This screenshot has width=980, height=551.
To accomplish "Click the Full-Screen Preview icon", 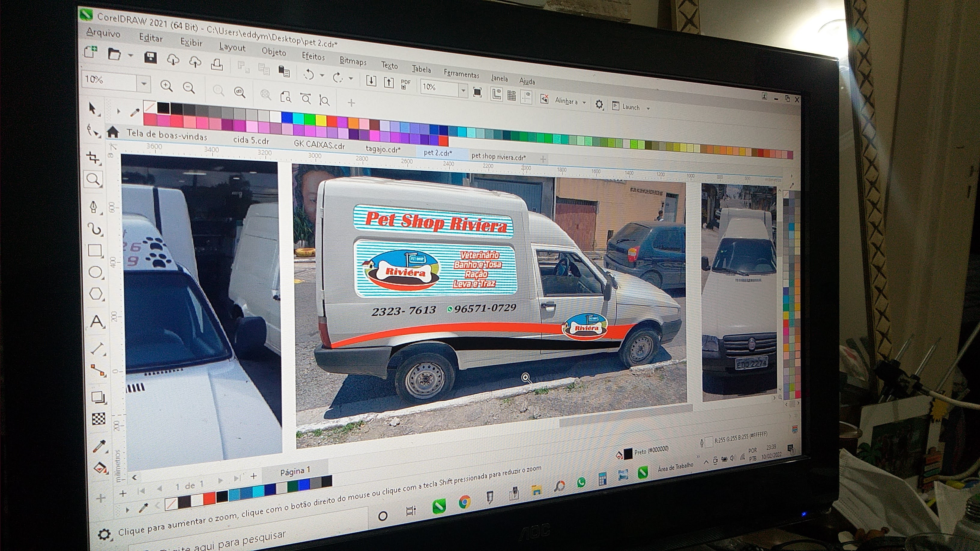I will [x=477, y=92].
